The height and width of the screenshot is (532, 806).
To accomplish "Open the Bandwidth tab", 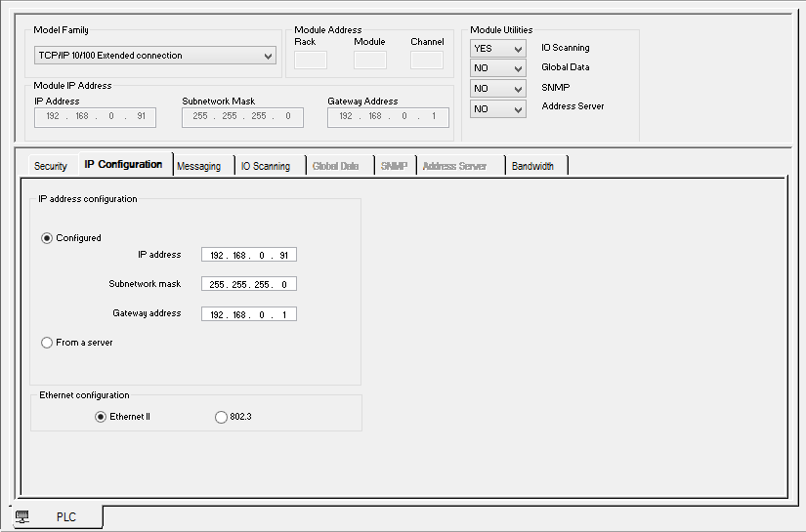I will 532,166.
